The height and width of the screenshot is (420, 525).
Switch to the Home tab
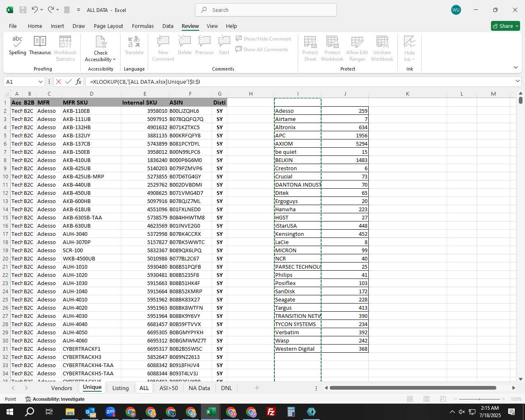pyautogui.click(x=35, y=26)
